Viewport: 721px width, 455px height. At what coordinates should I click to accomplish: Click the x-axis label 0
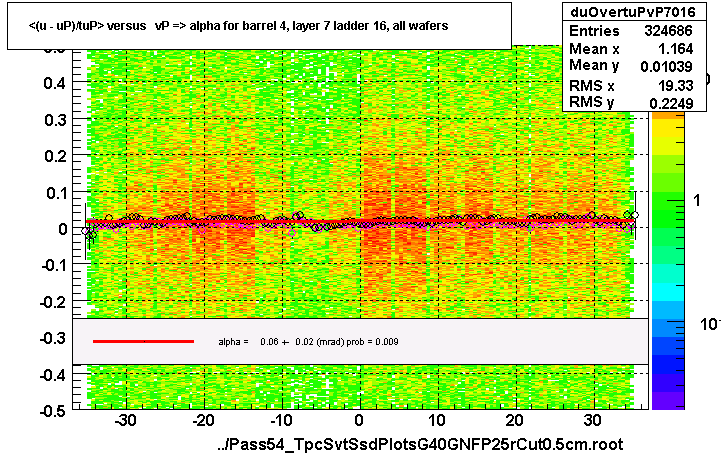click(359, 420)
